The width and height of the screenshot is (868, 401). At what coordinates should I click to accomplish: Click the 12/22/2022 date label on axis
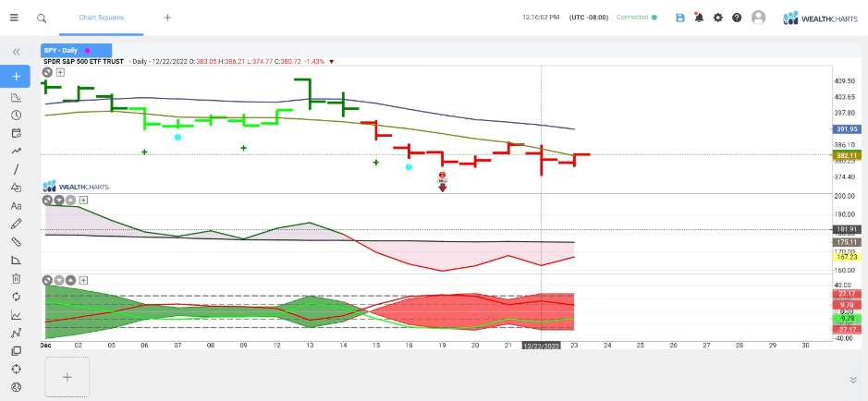pos(542,346)
